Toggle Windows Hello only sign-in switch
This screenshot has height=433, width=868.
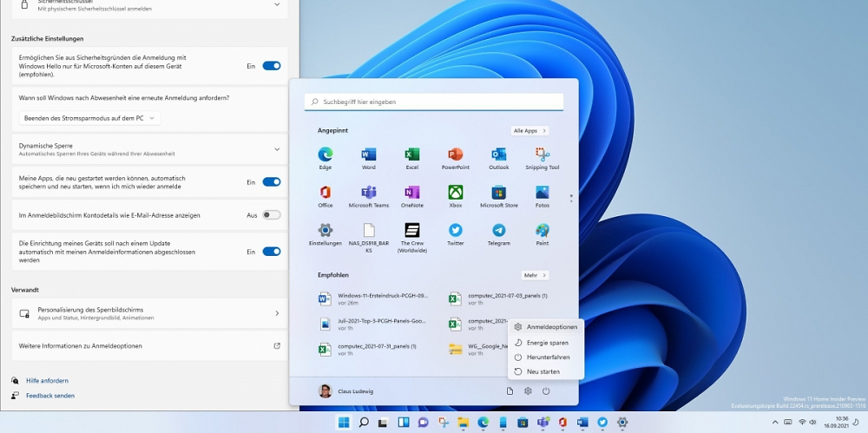(271, 66)
